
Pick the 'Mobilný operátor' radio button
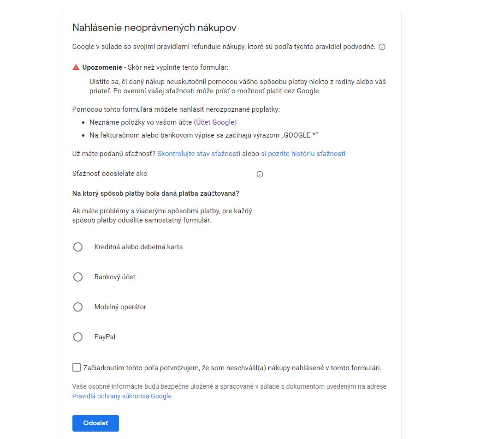[x=78, y=307]
